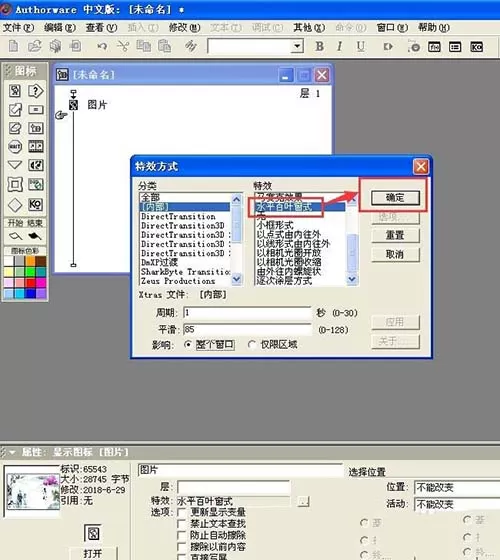
Task: Pick the Motion icon in palette
Action: click(x=15, y=109)
